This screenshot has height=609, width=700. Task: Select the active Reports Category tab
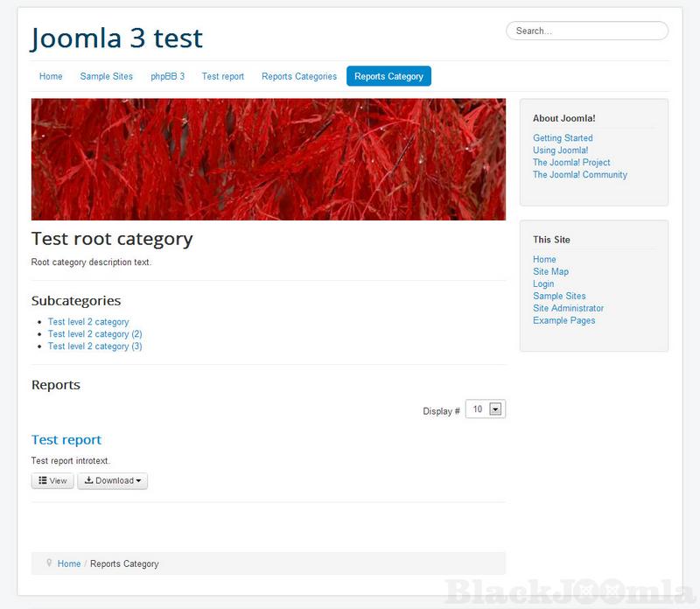[x=388, y=76]
